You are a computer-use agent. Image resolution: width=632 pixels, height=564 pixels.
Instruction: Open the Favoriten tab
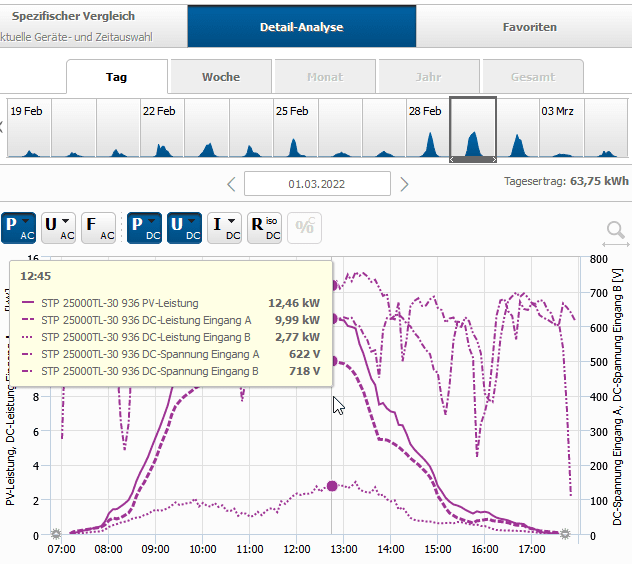point(530,27)
